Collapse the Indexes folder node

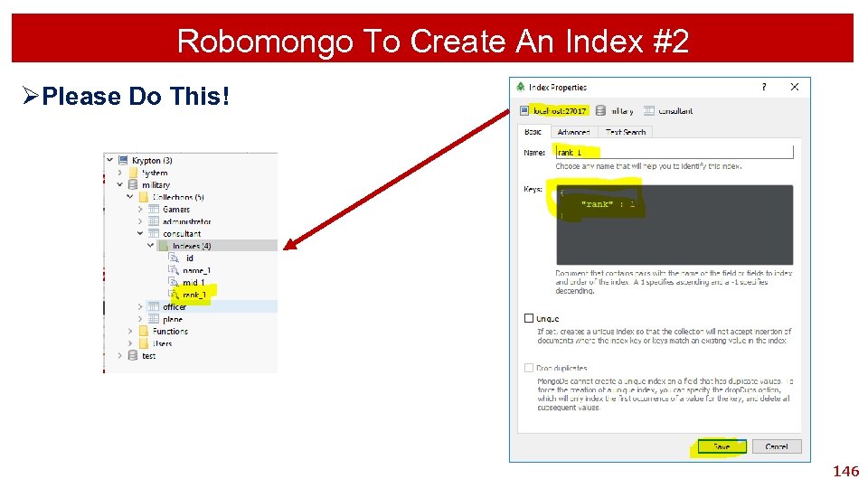pos(150,245)
